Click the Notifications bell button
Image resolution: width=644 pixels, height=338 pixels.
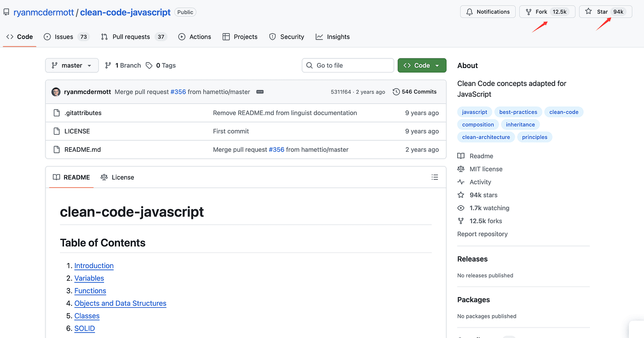tap(487, 12)
